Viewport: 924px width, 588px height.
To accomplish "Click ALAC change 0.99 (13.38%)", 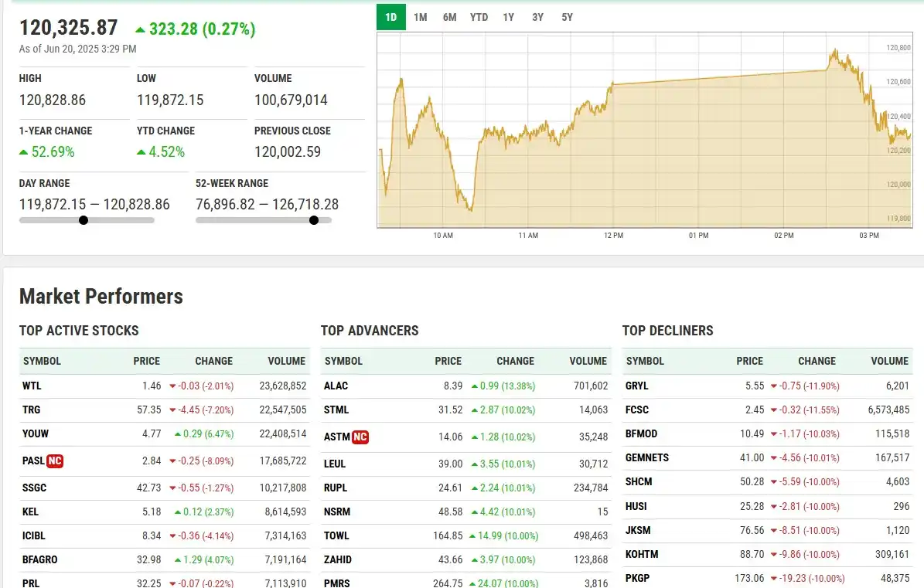I will tap(503, 386).
